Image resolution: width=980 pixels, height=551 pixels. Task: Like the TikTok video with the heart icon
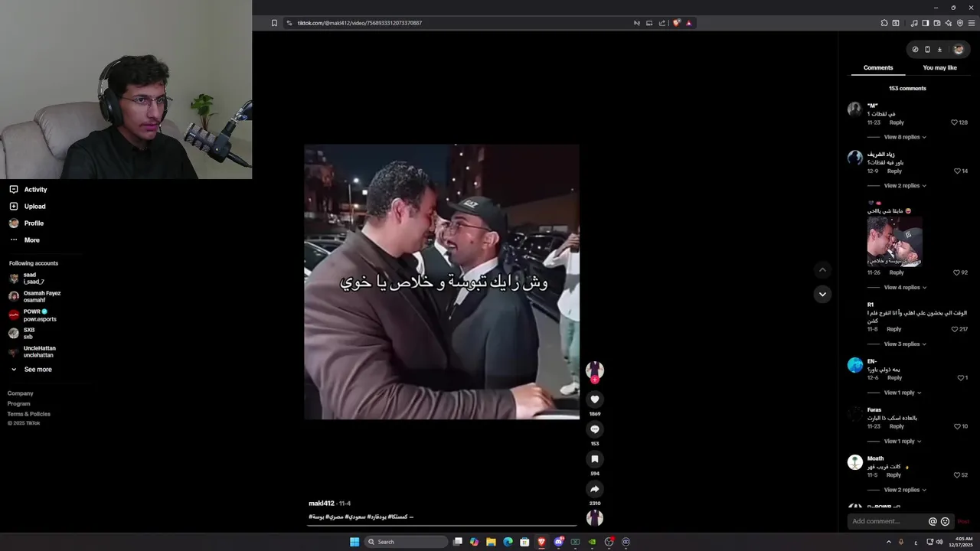point(595,399)
